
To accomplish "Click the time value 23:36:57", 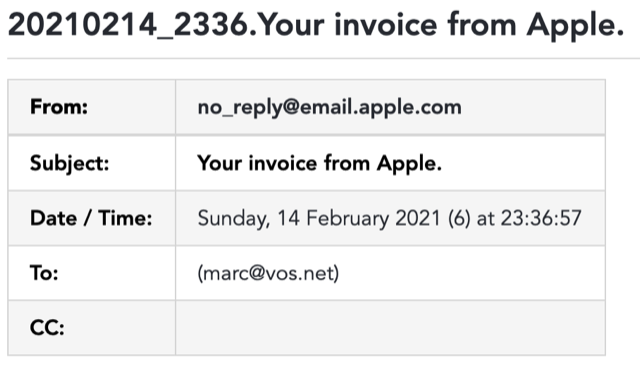I will 541,218.
